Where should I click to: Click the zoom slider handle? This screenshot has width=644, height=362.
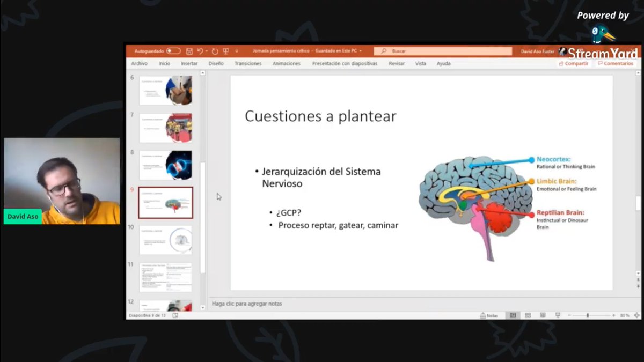(x=587, y=315)
